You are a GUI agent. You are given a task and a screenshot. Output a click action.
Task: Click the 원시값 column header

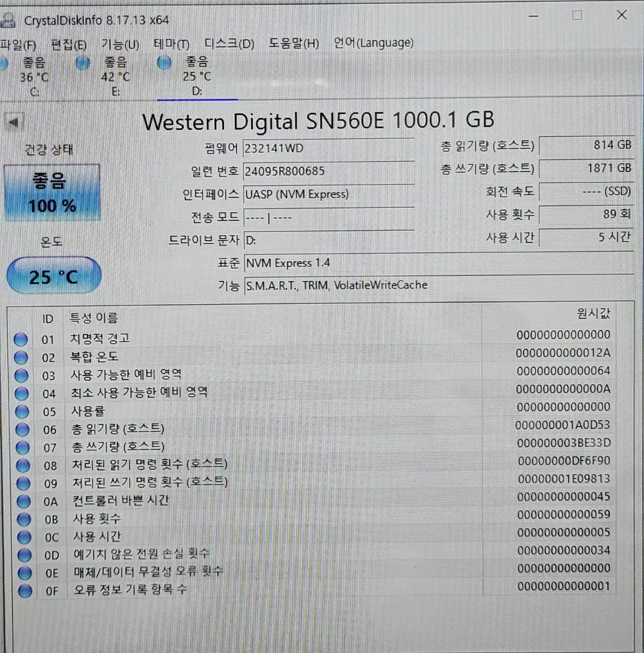[x=593, y=313]
